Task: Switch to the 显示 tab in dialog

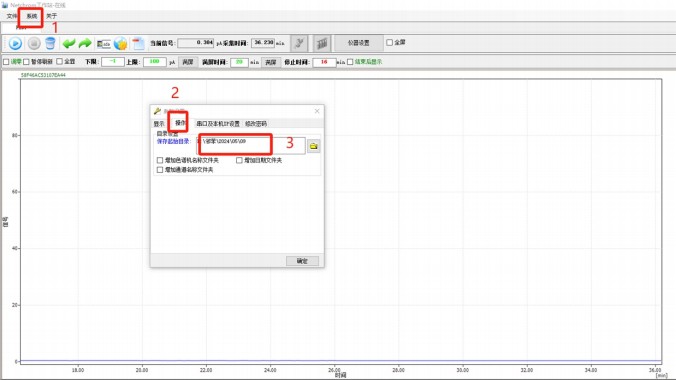Action: tap(159, 124)
